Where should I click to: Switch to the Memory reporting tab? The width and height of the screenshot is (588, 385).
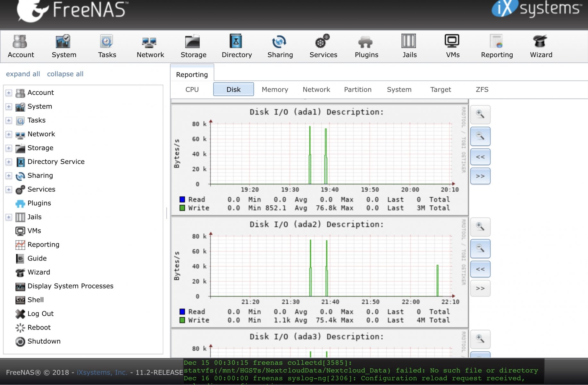coord(275,90)
